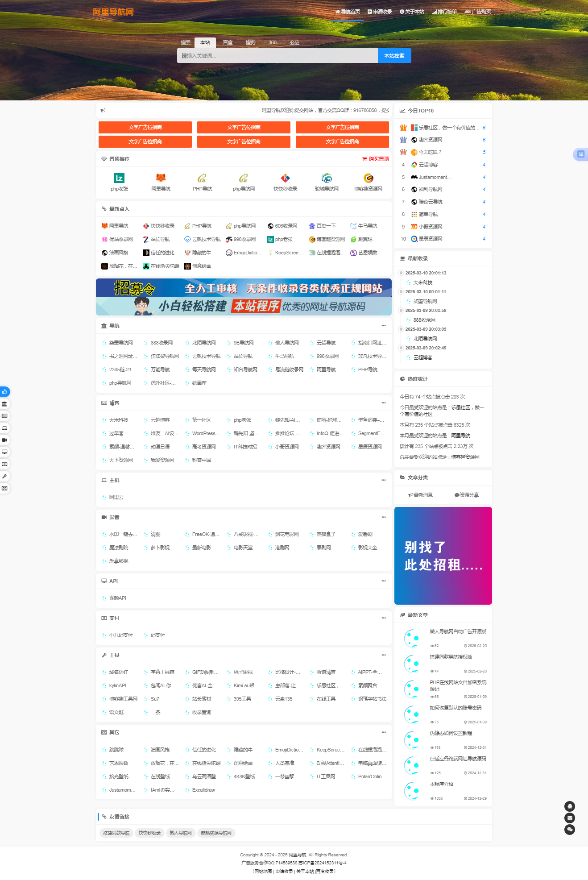Click the 别找了此处招租 ad banner
This screenshot has width=588, height=880.
tap(443, 556)
